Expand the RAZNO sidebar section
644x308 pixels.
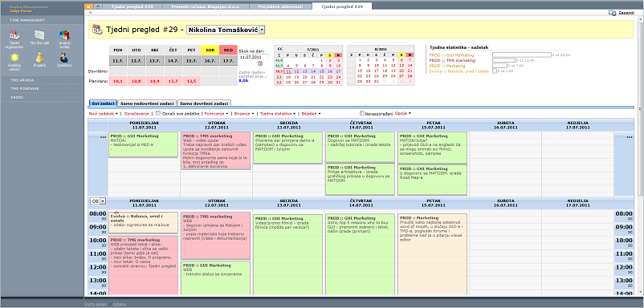click(42, 97)
